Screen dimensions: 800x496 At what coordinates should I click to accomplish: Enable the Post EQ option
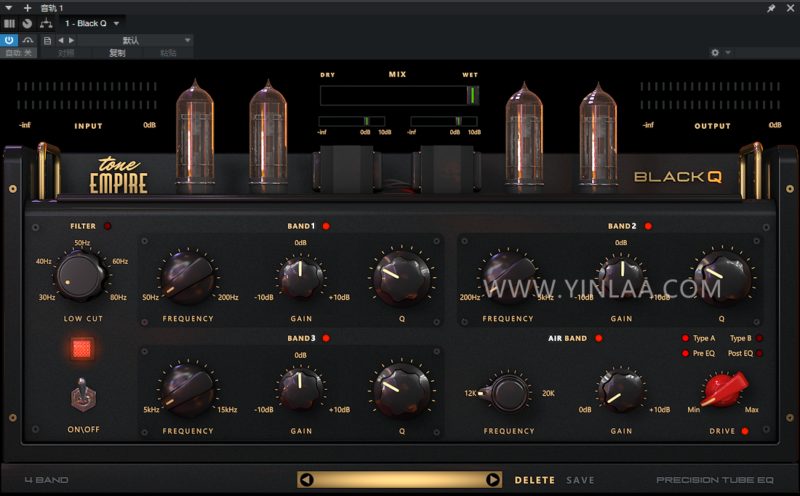759,353
